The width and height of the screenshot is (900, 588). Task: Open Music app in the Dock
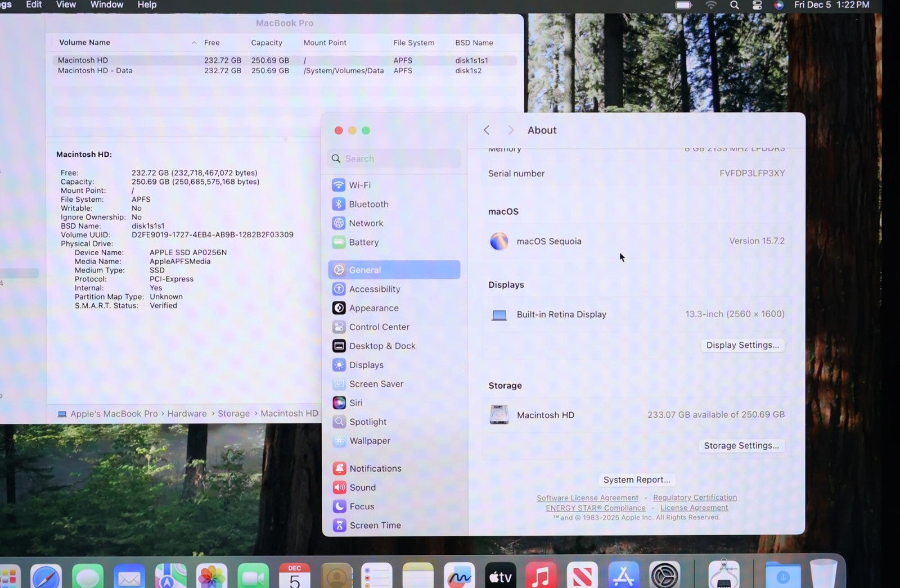541,576
